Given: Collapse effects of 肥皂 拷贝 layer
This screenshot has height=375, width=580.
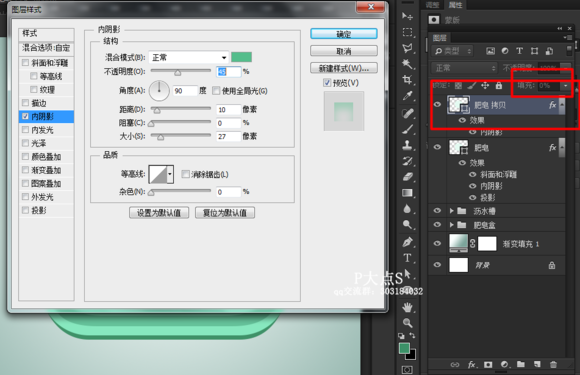Looking at the screenshot, I should coord(562,105).
